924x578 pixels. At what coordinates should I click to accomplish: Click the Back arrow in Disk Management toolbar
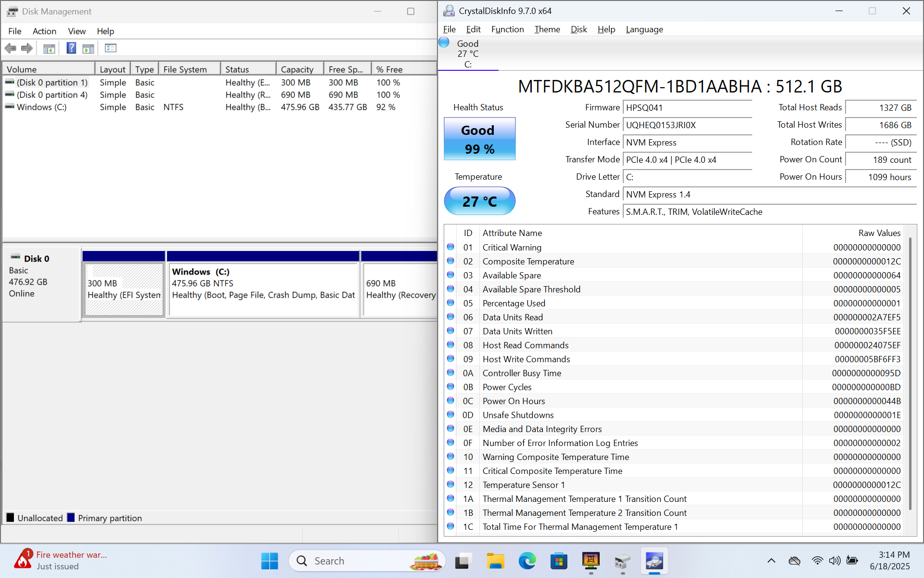(x=10, y=48)
